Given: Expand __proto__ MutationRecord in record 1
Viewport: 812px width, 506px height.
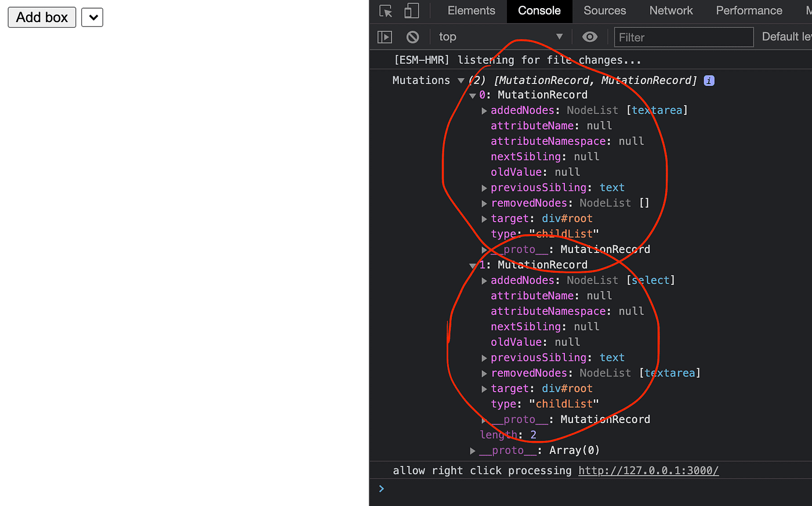Looking at the screenshot, I should pos(484,420).
